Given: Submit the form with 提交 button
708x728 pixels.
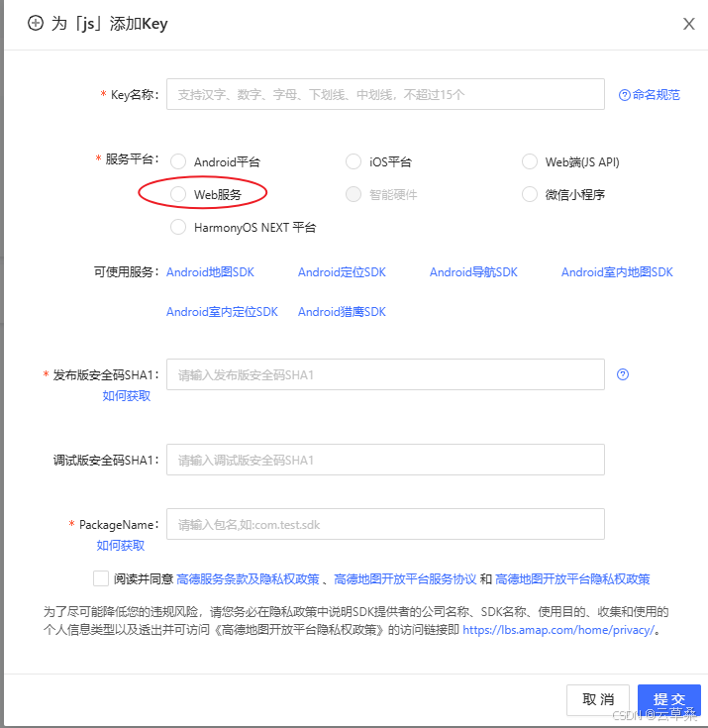Looking at the screenshot, I should click(669, 699).
